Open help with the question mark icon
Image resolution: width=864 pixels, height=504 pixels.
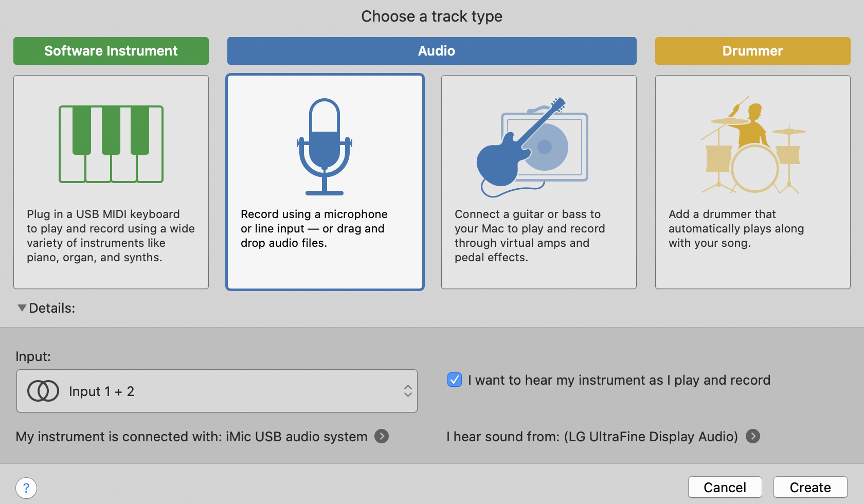[26, 488]
